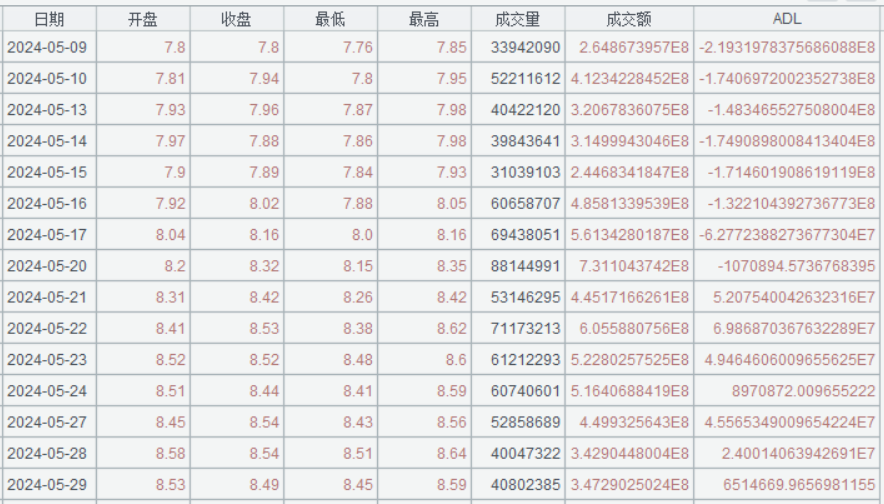The image size is (884, 504).
Task: Click the 日期 column header
Action: pos(49,19)
